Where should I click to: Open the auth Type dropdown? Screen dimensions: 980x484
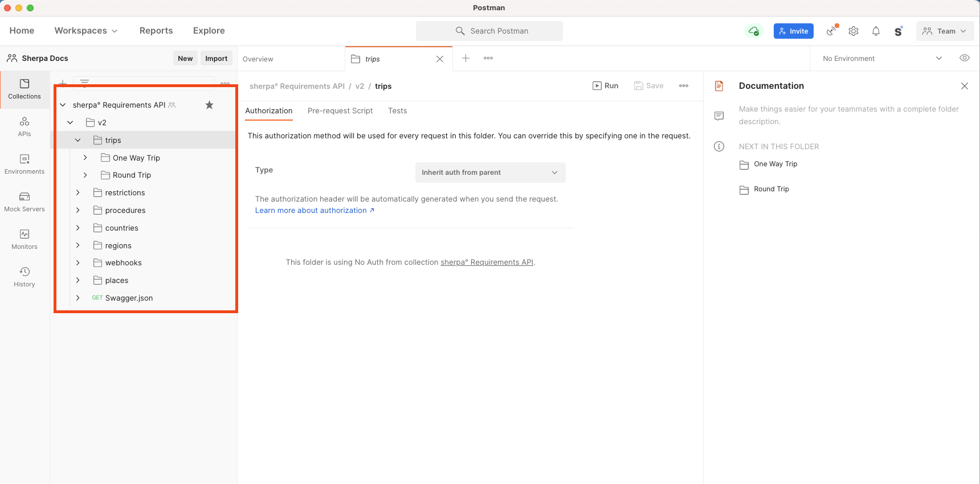(x=490, y=173)
